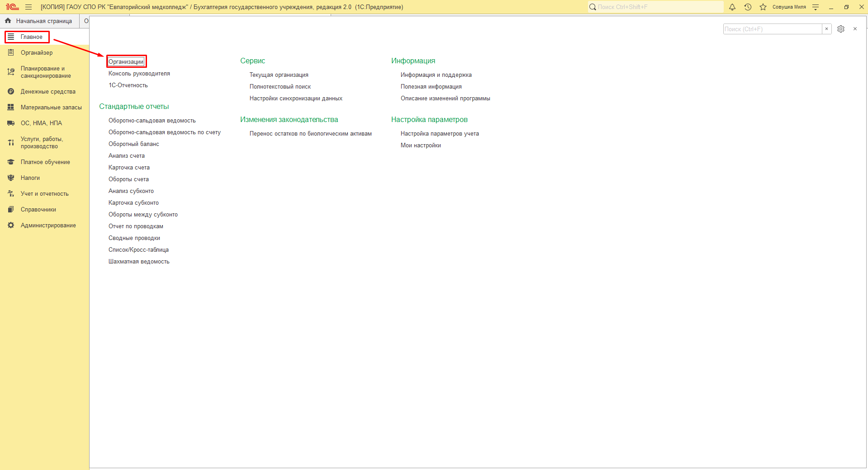868x470 pixels.
Task: Click the Главное section icon
Action: coord(11,37)
